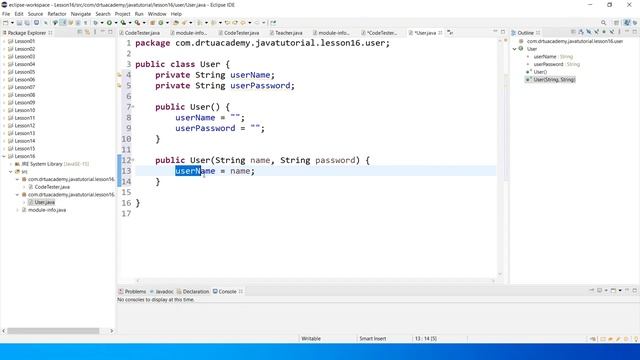Collapse the User class in Outline
Viewport: 640px width, 360px height.
[515, 49]
